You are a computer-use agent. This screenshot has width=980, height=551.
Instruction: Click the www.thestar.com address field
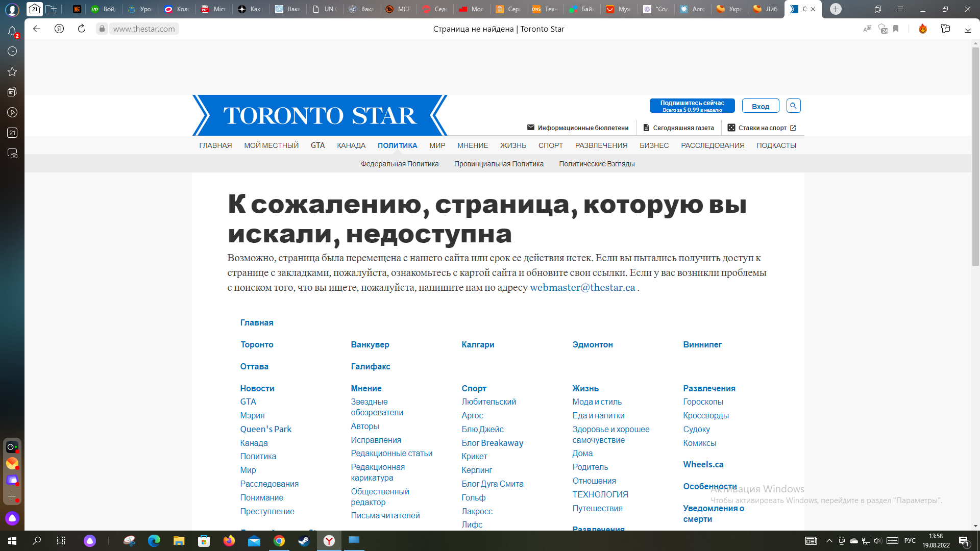144,29
